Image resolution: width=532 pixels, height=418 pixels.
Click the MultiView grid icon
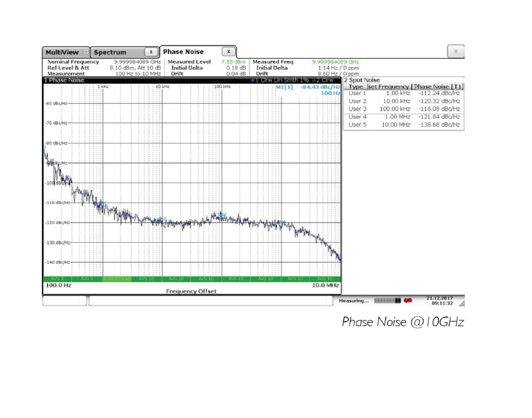coord(86,52)
